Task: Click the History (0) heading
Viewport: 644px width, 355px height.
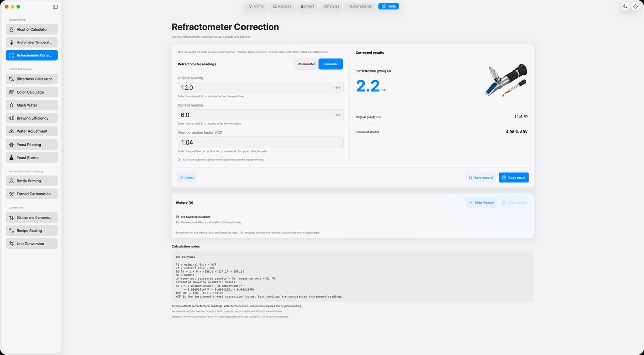Action: point(184,202)
